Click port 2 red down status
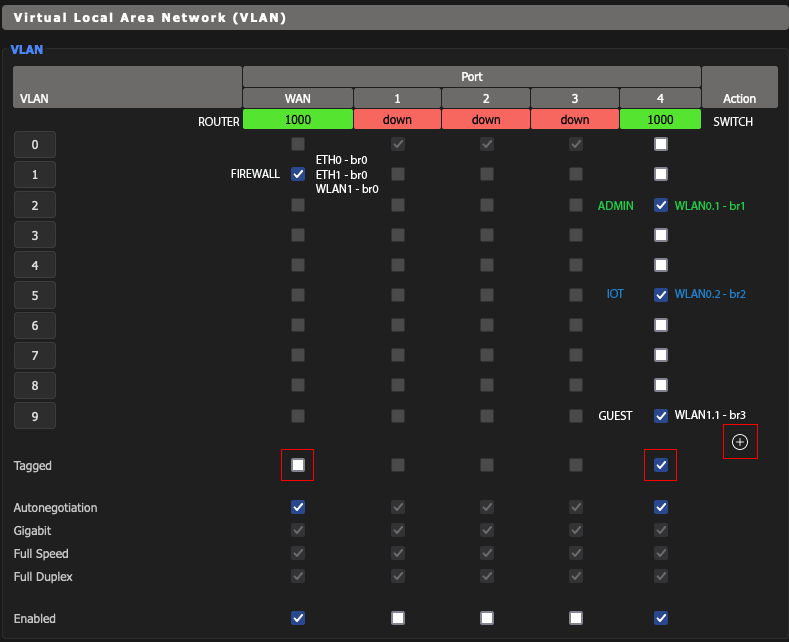Screen dimensions: 789x642 pos(486,119)
